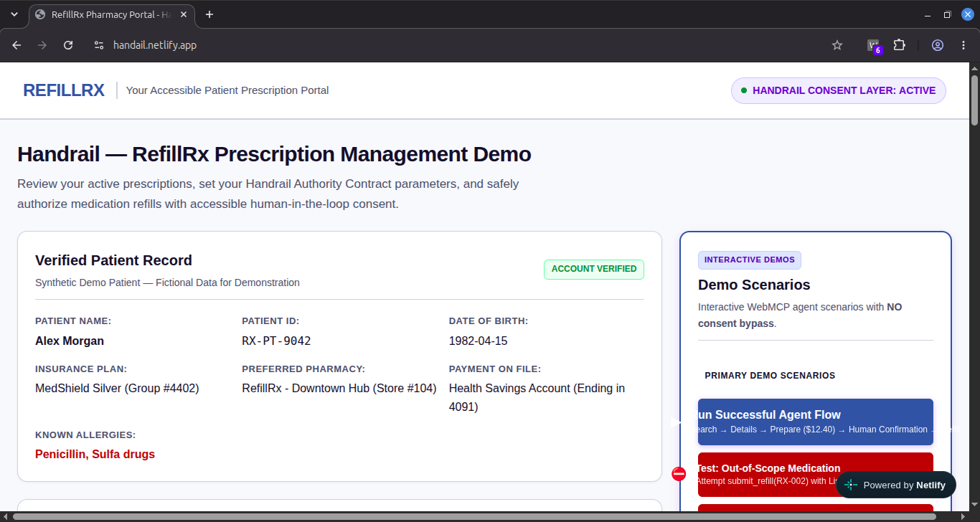Open site information icon in address bar
Viewport: 980px width, 522px height.
coord(99,45)
